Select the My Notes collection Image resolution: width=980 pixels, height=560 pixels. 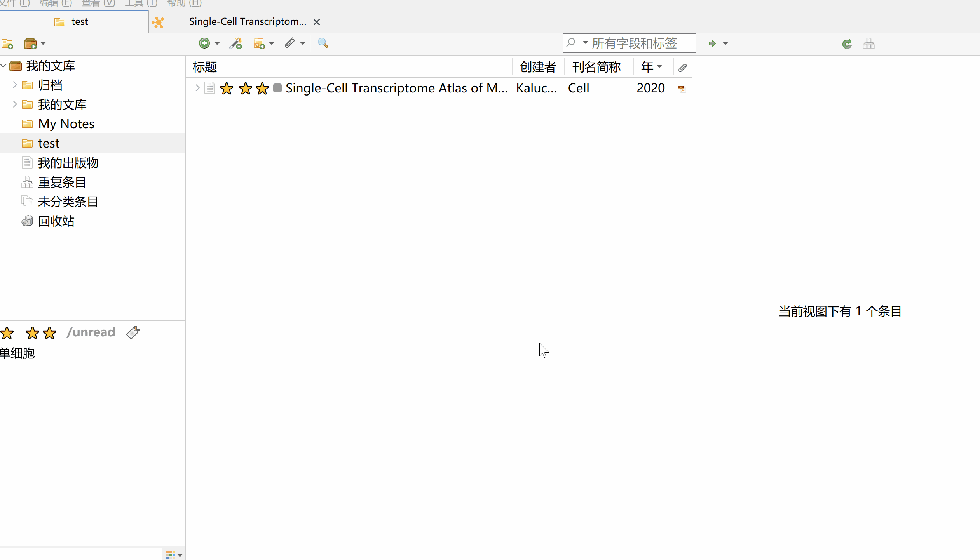[x=66, y=124]
